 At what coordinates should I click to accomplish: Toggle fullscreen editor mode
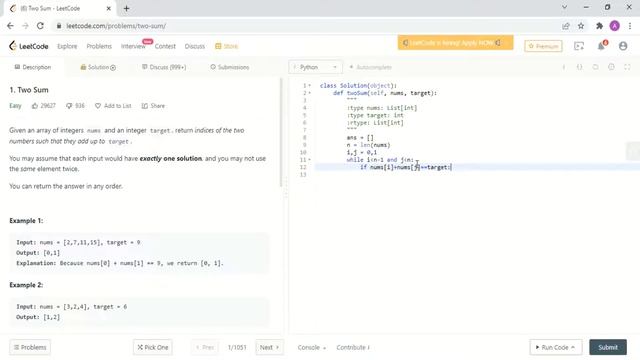point(627,67)
